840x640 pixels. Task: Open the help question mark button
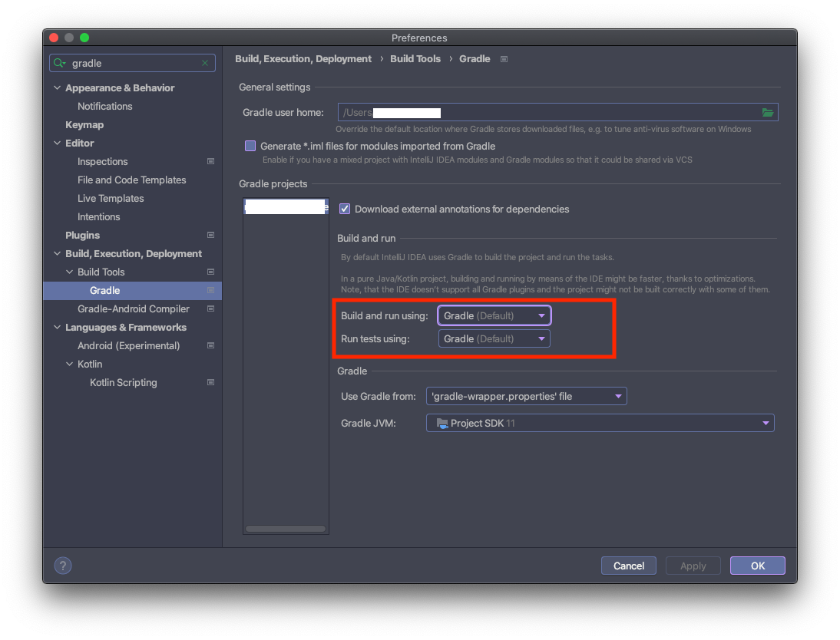63,566
